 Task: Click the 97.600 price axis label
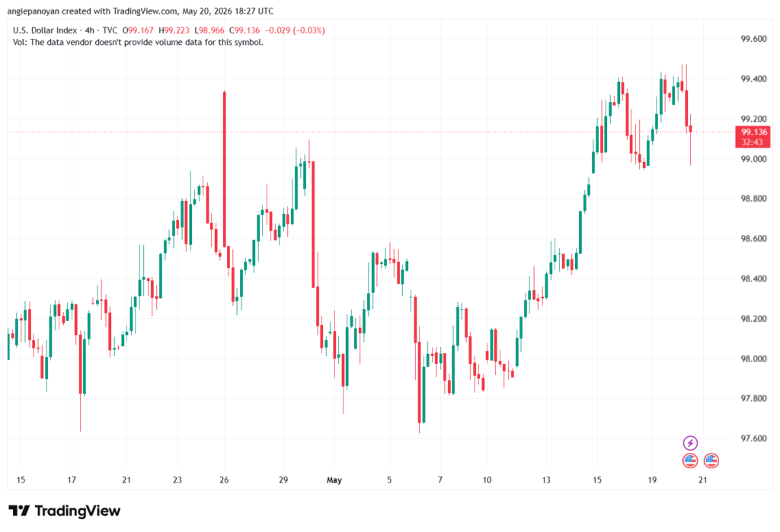click(x=753, y=438)
